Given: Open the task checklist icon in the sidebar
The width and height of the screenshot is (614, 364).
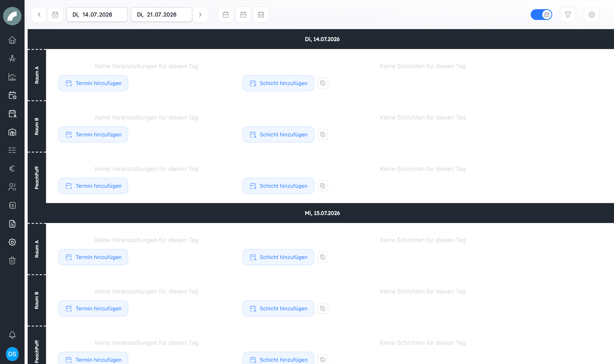Looking at the screenshot, I should pos(12,150).
